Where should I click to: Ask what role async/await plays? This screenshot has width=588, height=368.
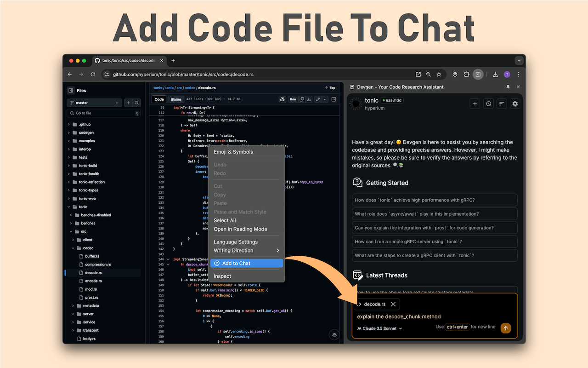pos(435,214)
